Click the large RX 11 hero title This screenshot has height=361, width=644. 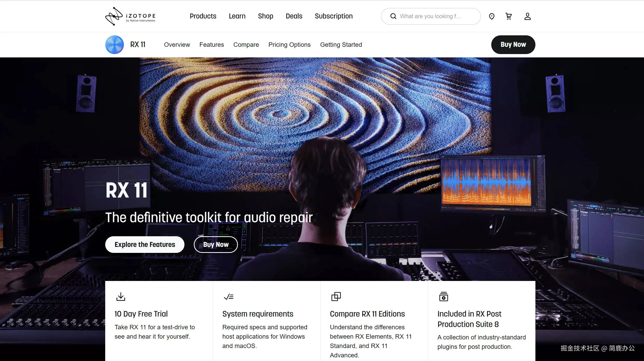point(127,191)
